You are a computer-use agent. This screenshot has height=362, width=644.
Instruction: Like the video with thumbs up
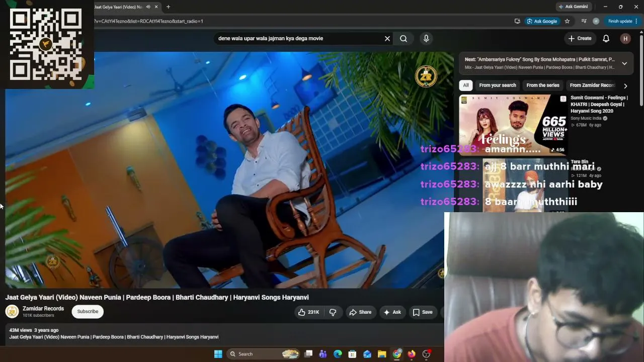(308, 312)
